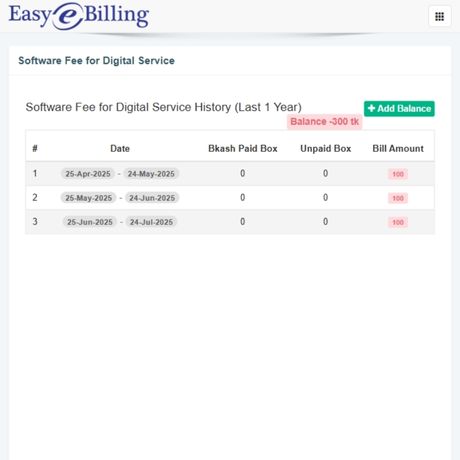Click the bill amount 100 in row 1
This screenshot has height=460, width=460.
398,174
